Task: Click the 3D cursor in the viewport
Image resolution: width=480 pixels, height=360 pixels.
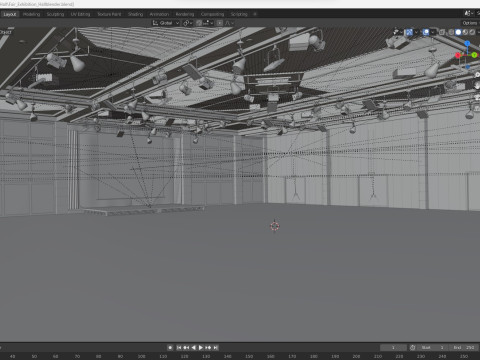Action: pyautogui.click(x=274, y=226)
